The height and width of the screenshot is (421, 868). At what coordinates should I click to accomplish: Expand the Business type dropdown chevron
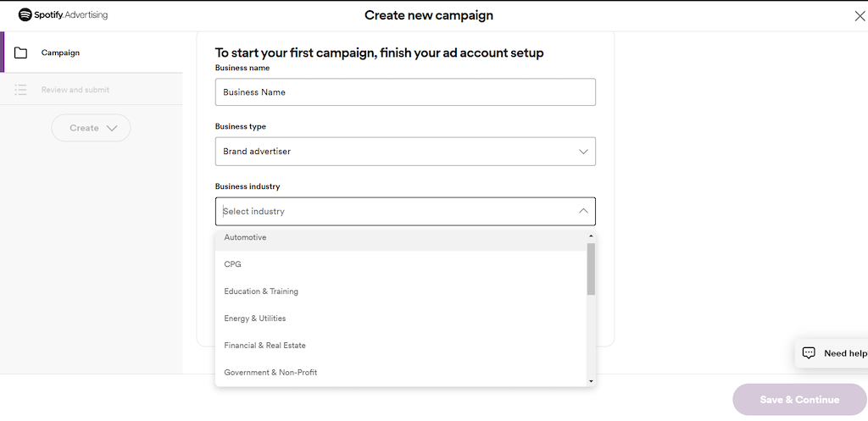[x=583, y=152]
